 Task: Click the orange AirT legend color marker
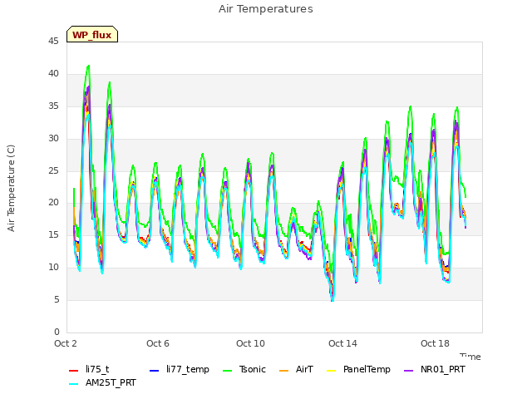(283, 371)
